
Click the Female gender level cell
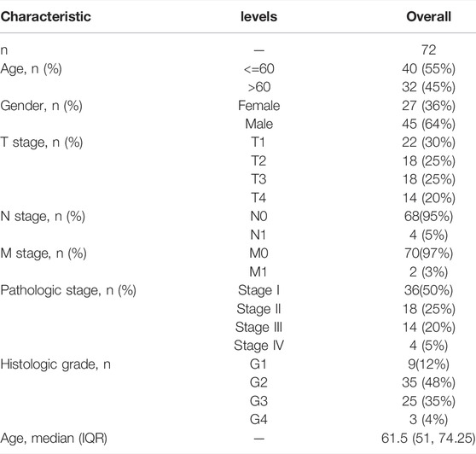[259, 106]
